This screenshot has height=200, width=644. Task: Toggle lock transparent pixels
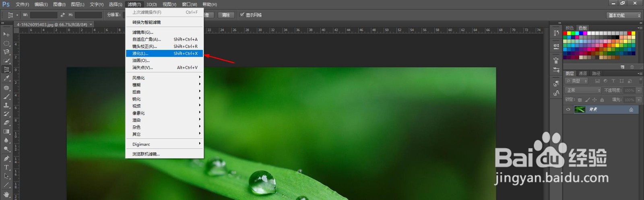coord(580,100)
